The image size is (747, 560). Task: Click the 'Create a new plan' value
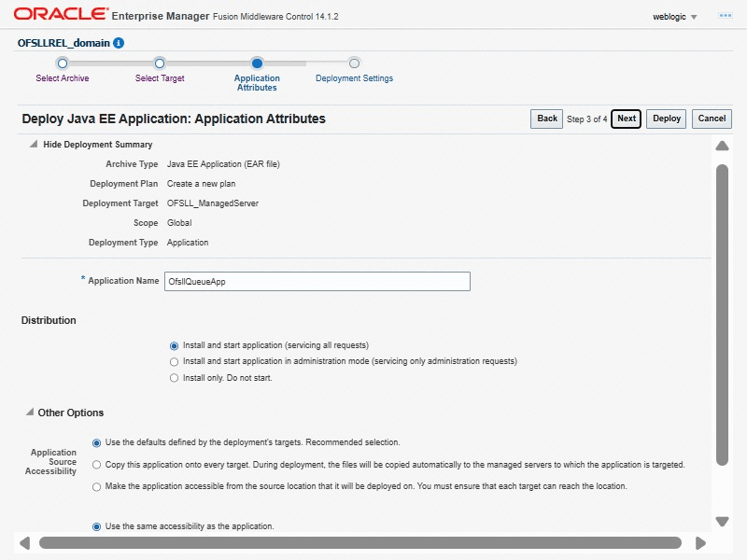point(201,184)
